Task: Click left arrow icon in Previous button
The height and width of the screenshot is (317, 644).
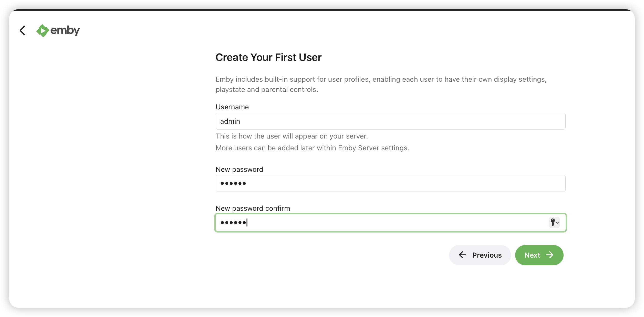Action: point(462,255)
